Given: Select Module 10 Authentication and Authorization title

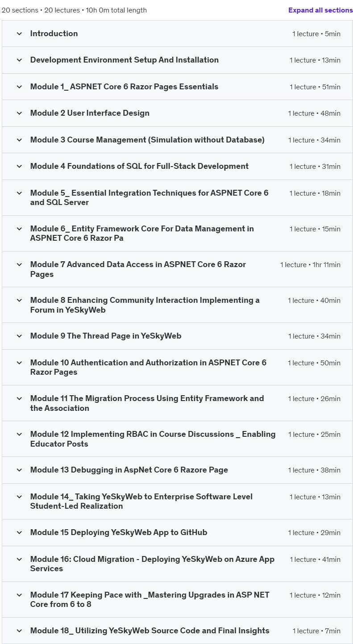Looking at the screenshot, I should (x=148, y=367).
